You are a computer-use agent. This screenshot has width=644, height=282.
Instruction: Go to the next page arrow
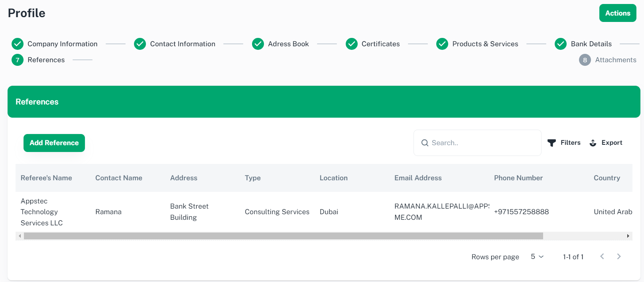point(619,256)
